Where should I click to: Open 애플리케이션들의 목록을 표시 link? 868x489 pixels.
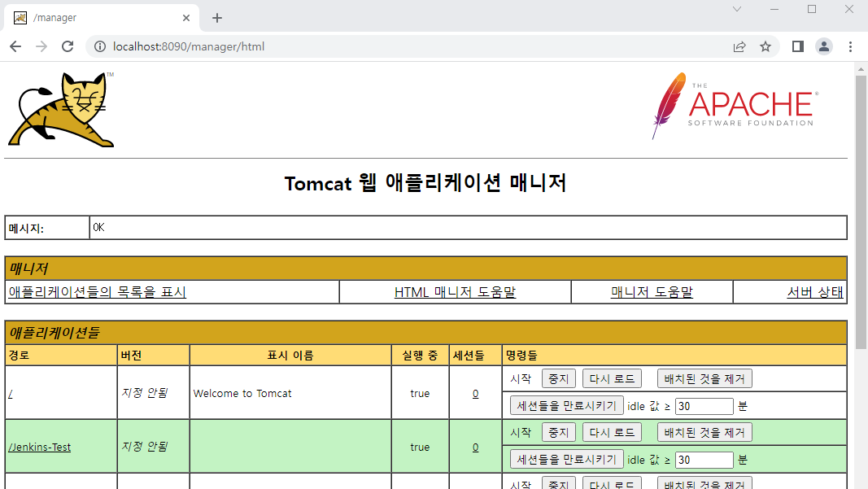click(x=98, y=292)
